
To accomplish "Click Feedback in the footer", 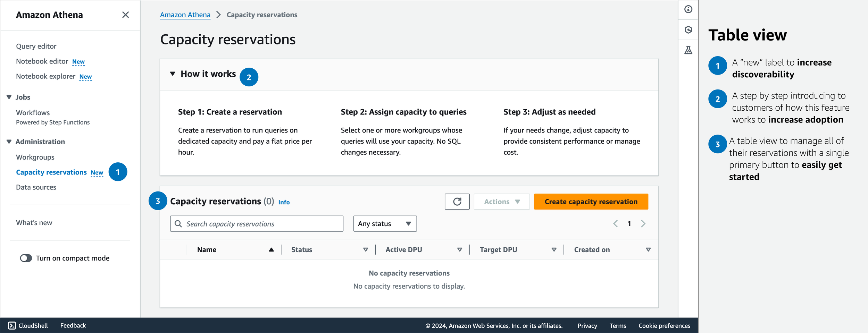I will (73, 325).
